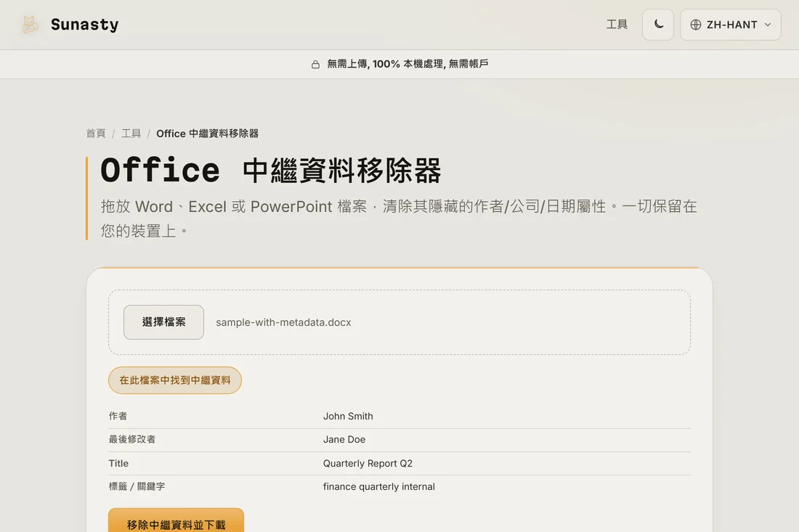Select the 最後修改者 row label

pos(132,439)
